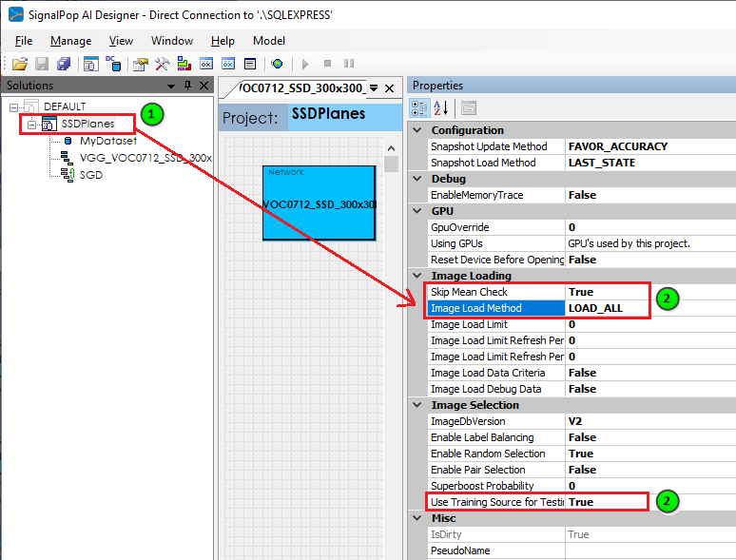Switch properties to categorized view
This screenshot has height=560, width=736.
(419, 108)
